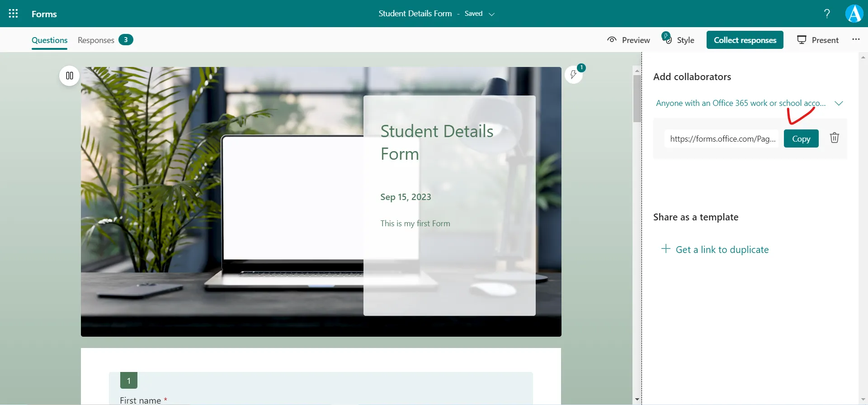Click the Style label text
868x405 pixels.
click(x=685, y=40)
